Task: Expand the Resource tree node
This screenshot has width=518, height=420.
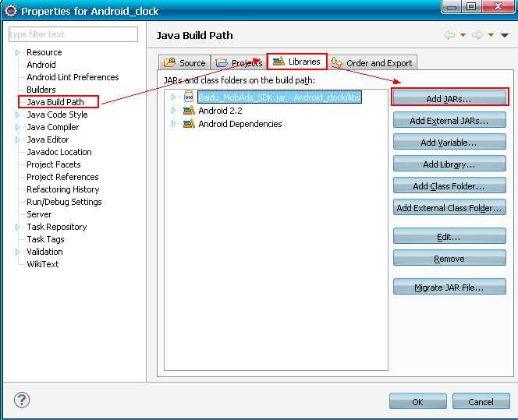Action: tap(17, 52)
